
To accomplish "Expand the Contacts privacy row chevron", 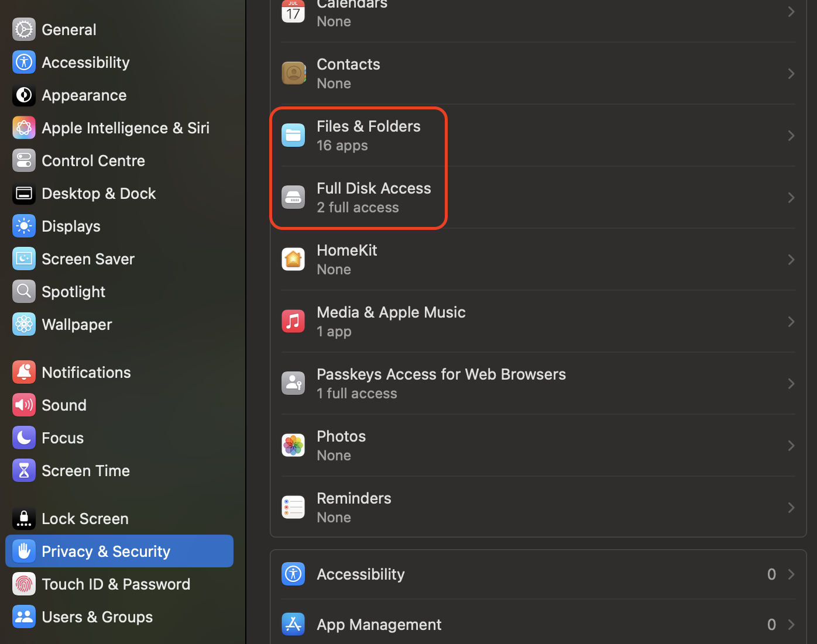I will point(791,74).
